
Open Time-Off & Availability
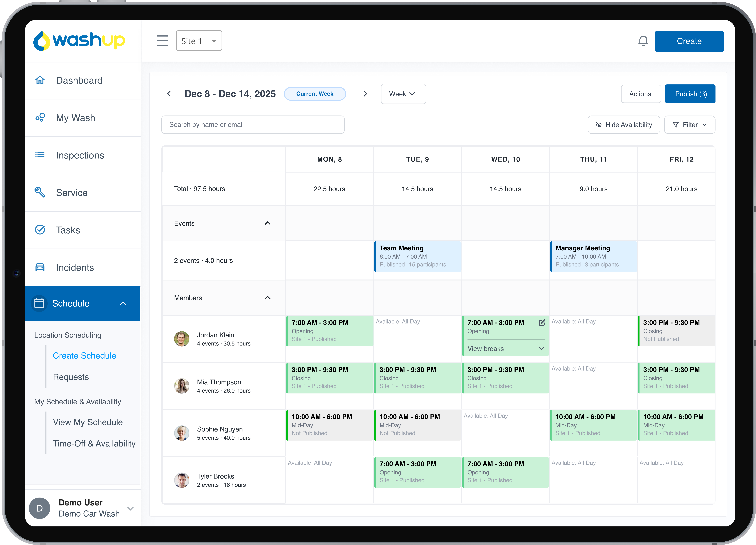click(94, 443)
